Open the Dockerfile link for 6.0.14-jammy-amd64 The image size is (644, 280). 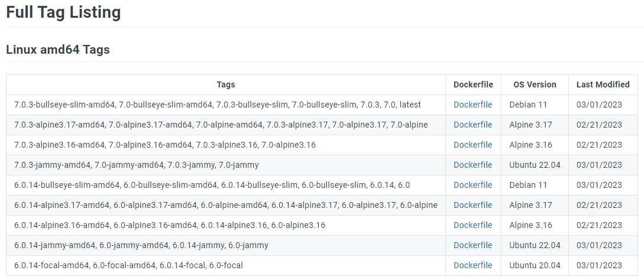pos(473,245)
